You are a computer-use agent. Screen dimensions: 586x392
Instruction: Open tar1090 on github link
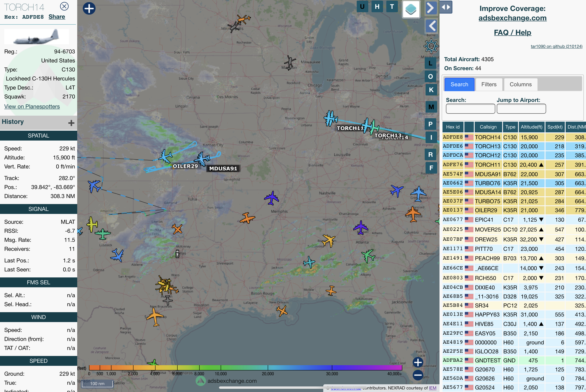[x=557, y=47]
